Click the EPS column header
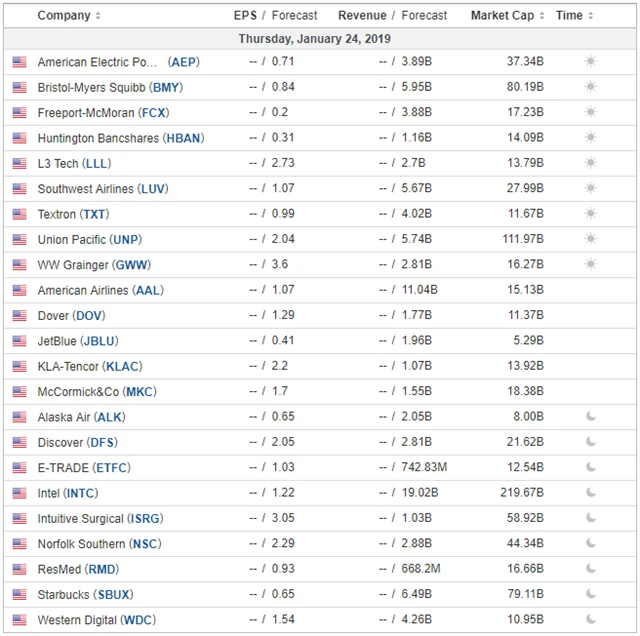Screen dimensions: 640x636 245,15
